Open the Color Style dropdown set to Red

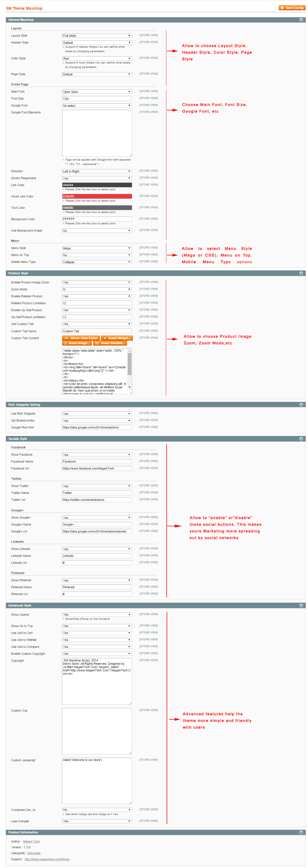coord(97,59)
